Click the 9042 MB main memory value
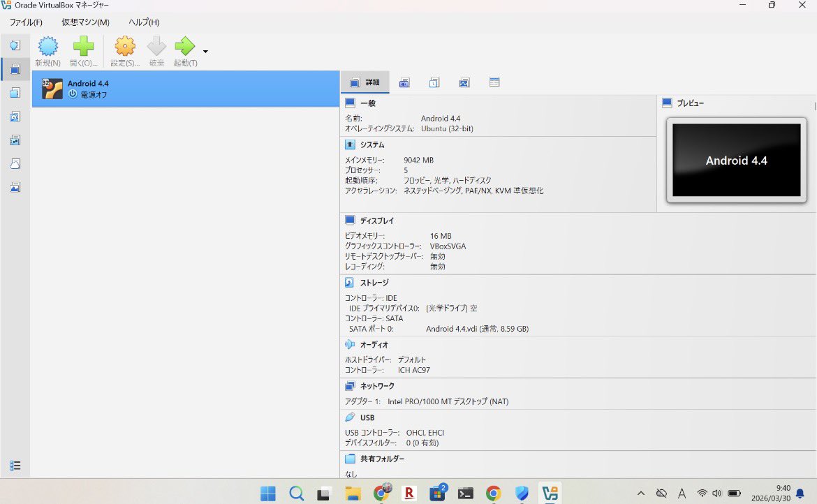This screenshot has width=817, height=504. click(x=418, y=160)
